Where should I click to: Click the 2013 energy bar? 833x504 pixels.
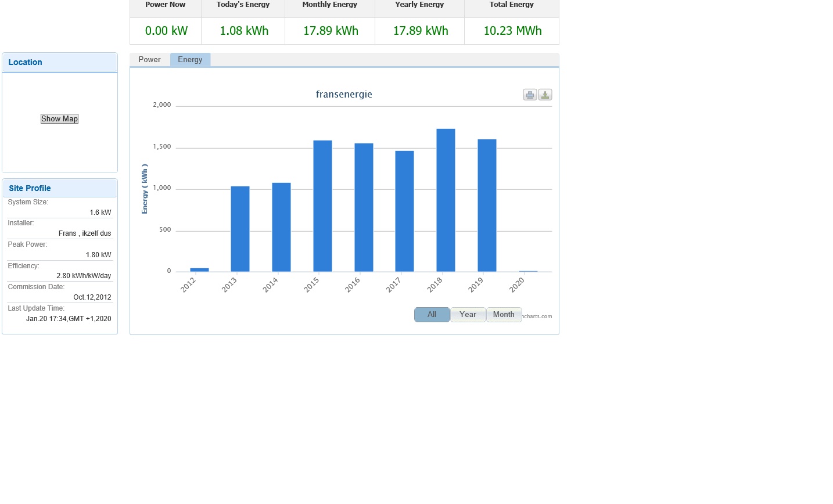[x=240, y=229]
